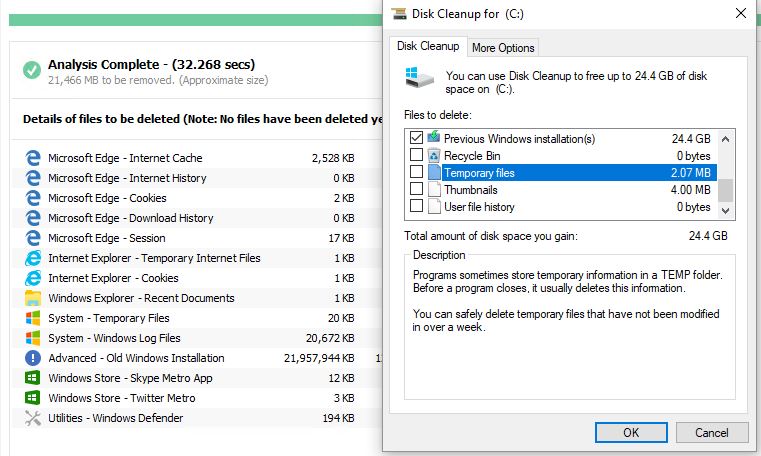The height and width of the screenshot is (456, 761).
Task: Check the Temporary files checkbox
Action: pos(416,172)
